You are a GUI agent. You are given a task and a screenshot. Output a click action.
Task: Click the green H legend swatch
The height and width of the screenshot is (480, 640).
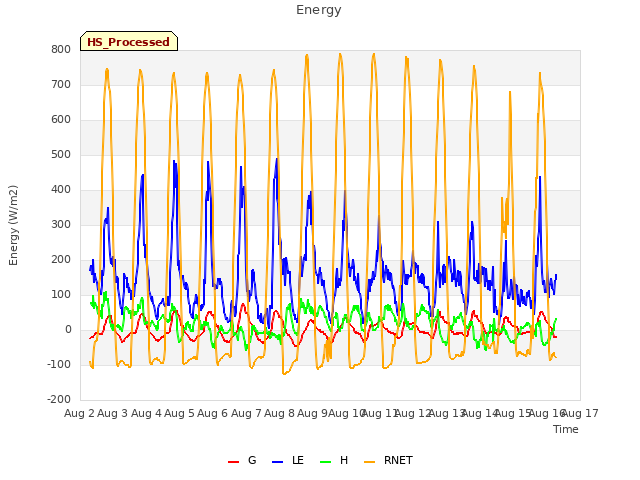325,462
